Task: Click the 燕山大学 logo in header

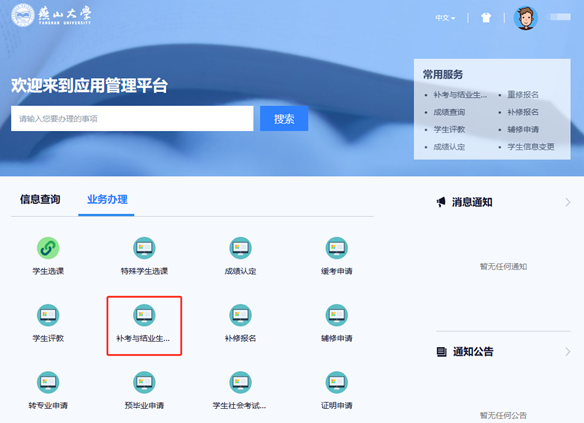Action: click(x=51, y=15)
